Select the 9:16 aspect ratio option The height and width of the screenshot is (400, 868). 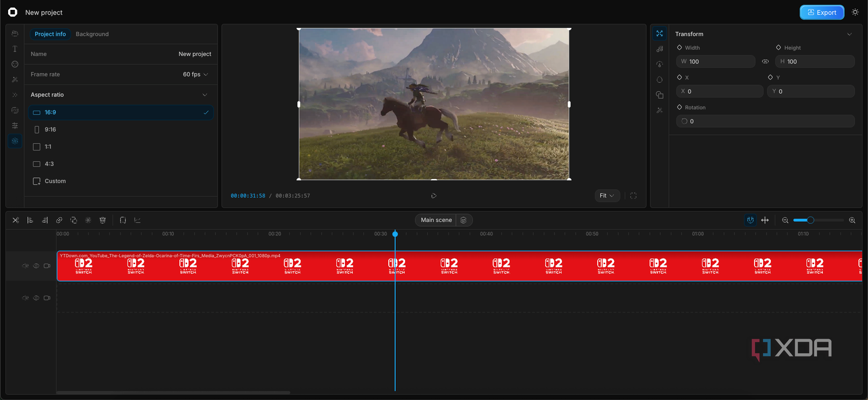(x=121, y=130)
